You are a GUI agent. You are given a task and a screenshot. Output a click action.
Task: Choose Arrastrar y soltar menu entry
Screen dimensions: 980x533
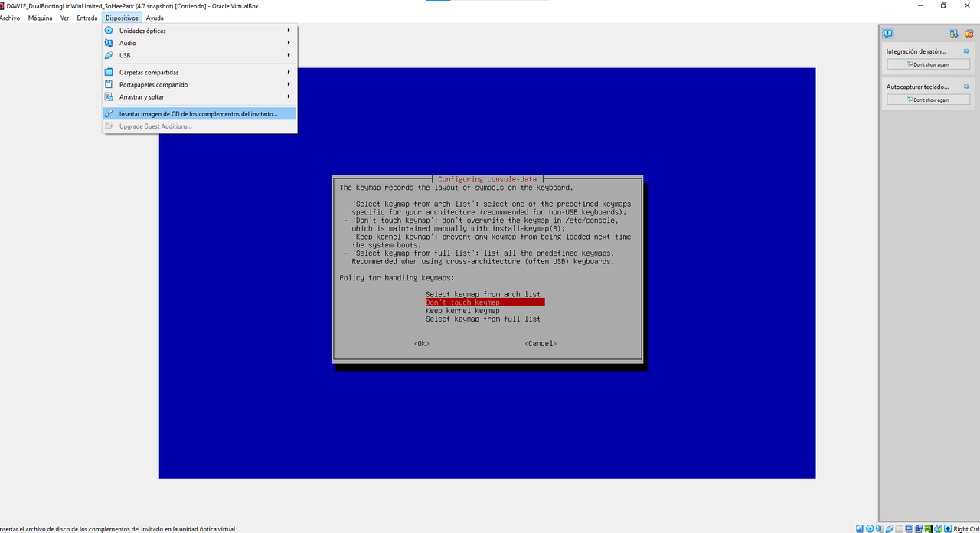[200, 96]
